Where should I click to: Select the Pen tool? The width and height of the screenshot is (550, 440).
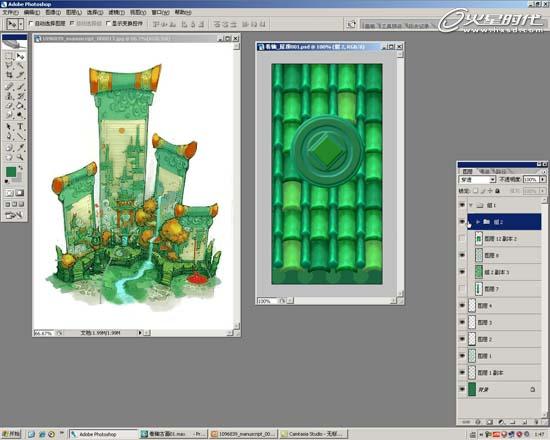tap(9, 136)
